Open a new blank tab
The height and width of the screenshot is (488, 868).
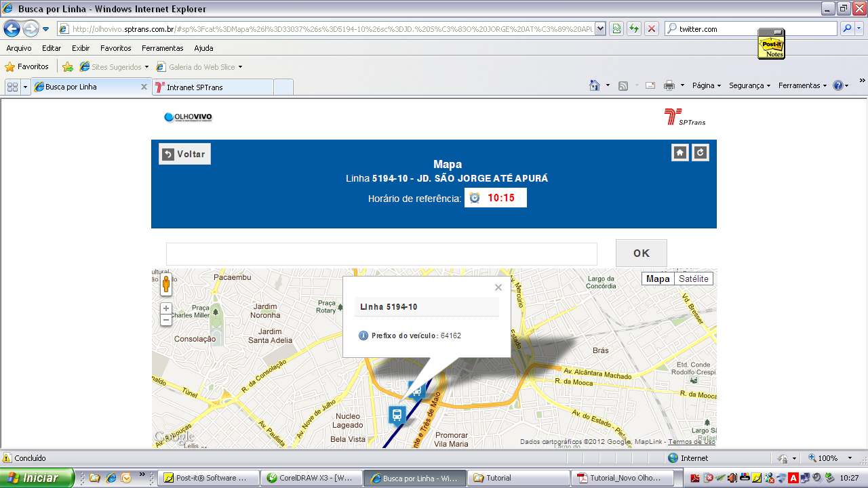283,87
